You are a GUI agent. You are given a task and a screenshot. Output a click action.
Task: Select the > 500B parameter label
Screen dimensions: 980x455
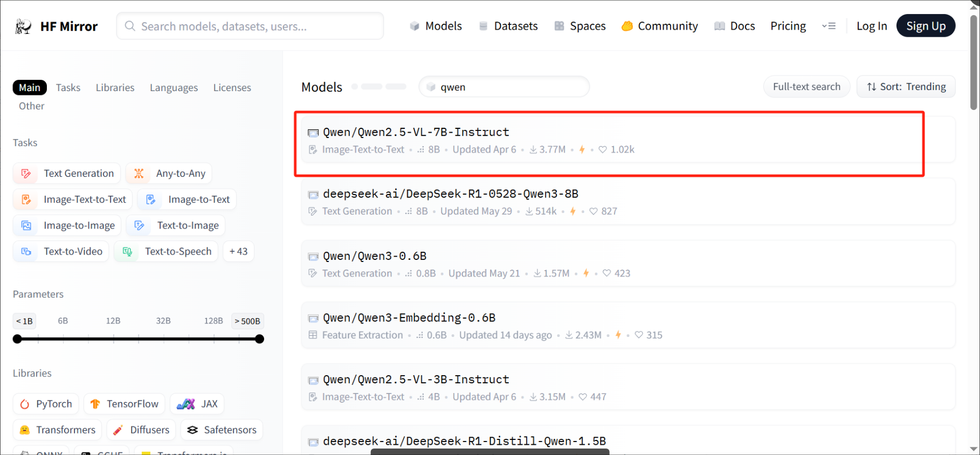click(247, 321)
